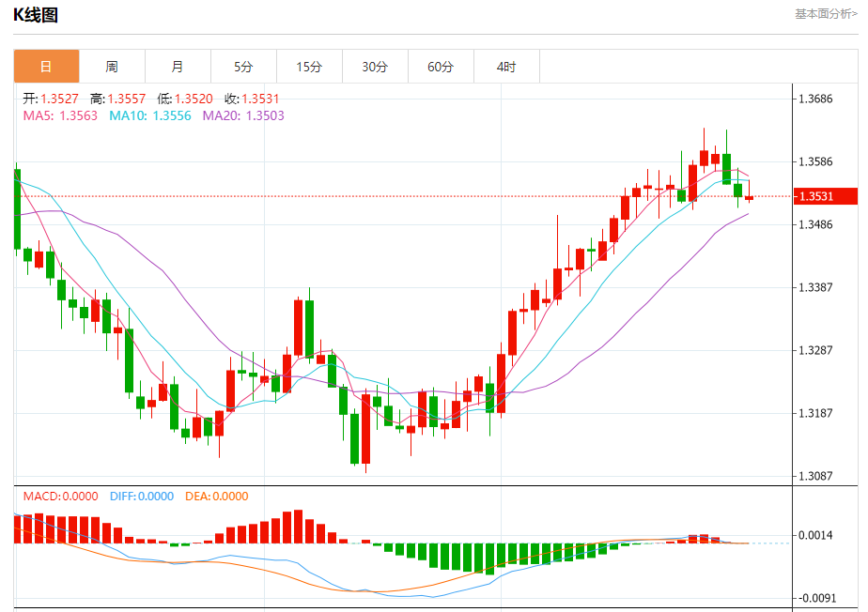Click the DEA:0.0000 label
Image resolution: width=868 pixels, height=612 pixels.
coord(216,497)
